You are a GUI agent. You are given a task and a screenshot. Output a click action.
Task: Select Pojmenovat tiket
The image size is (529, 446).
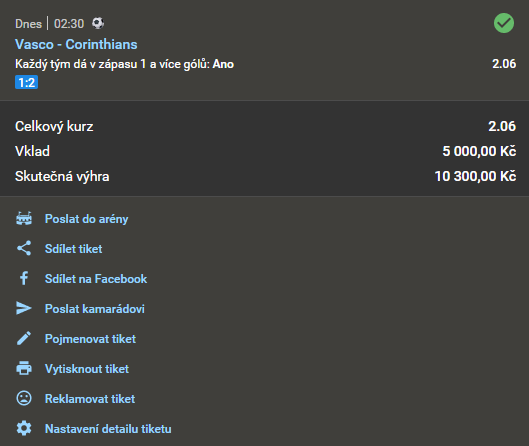(90, 339)
